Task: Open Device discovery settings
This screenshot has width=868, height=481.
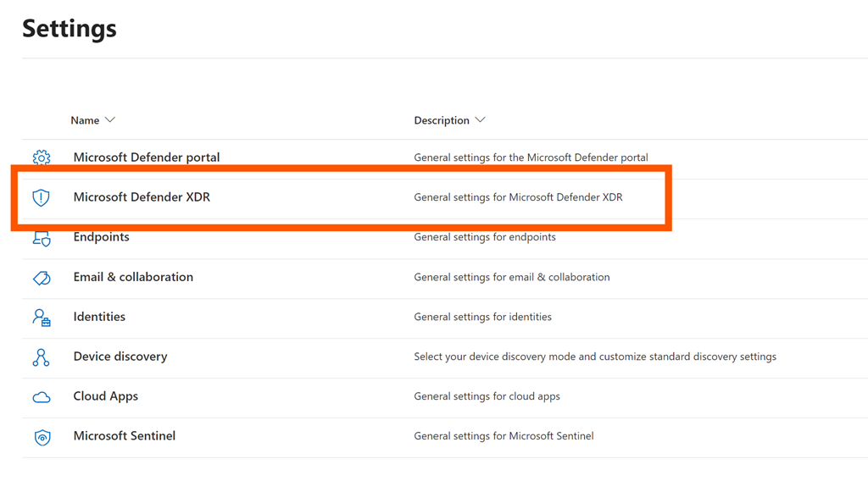Action: click(x=120, y=357)
